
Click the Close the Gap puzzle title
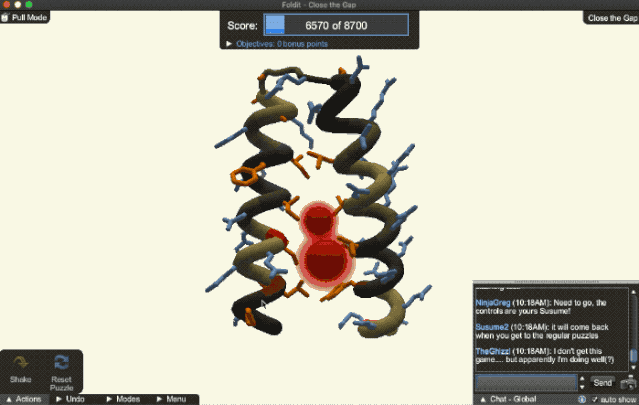point(613,18)
